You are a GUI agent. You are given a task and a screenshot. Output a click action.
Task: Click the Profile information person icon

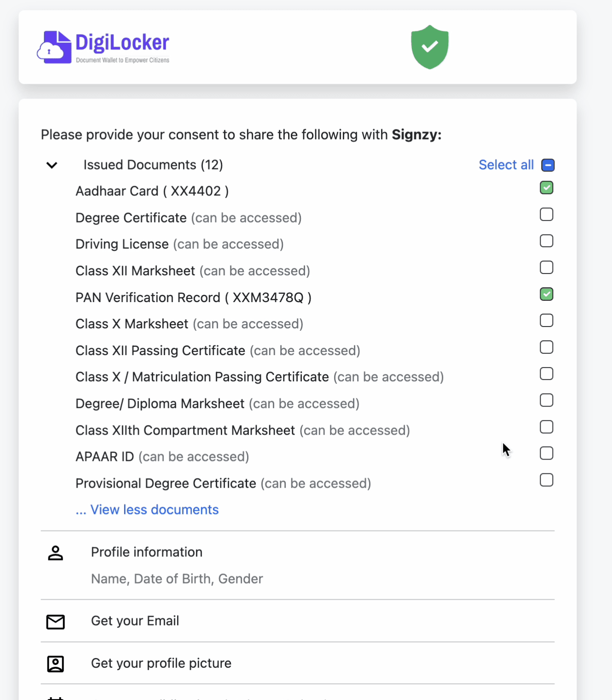pyautogui.click(x=55, y=553)
